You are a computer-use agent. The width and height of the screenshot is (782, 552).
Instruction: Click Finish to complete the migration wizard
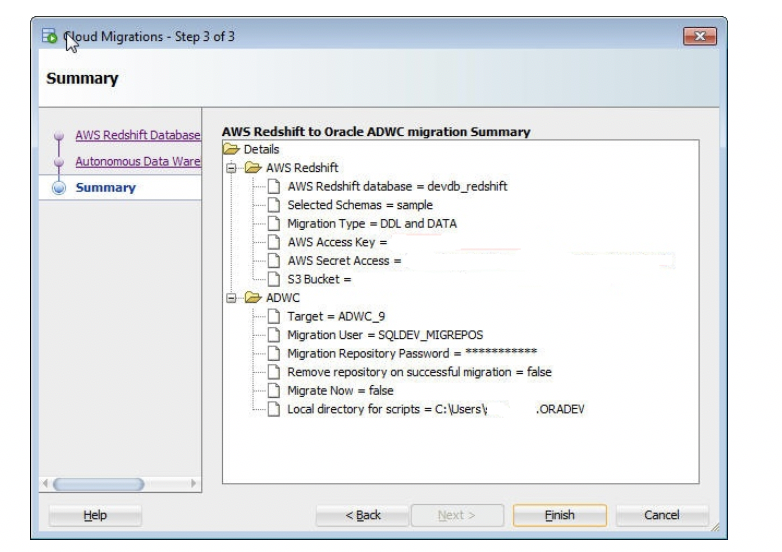tap(560, 515)
